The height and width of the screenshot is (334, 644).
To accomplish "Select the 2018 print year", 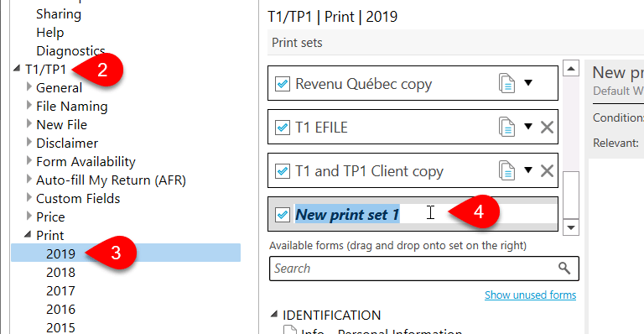I will [60, 272].
